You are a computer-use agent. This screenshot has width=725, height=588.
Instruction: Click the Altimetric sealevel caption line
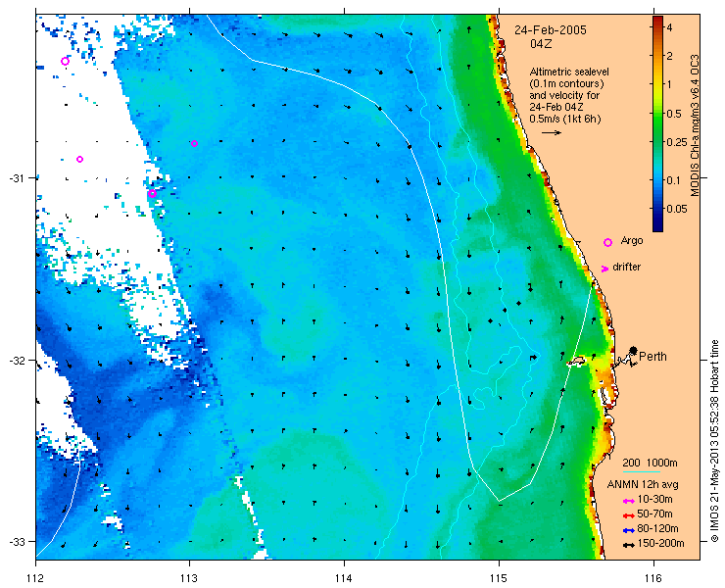[x=569, y=73]
